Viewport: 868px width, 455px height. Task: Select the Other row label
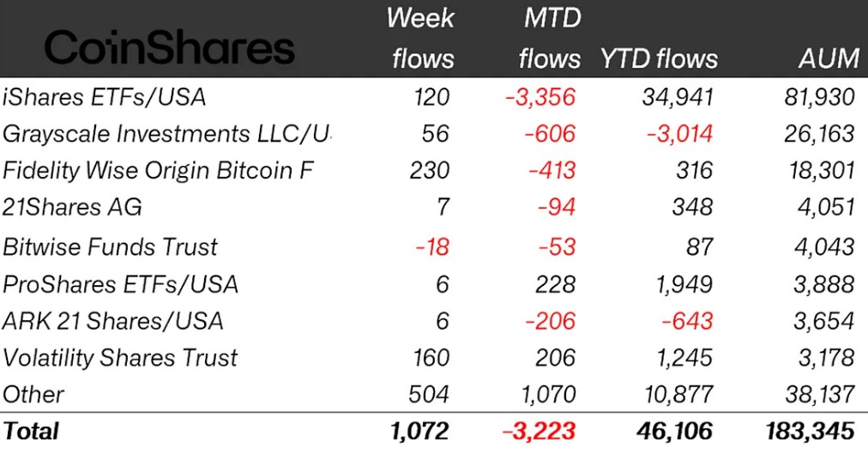33,394
